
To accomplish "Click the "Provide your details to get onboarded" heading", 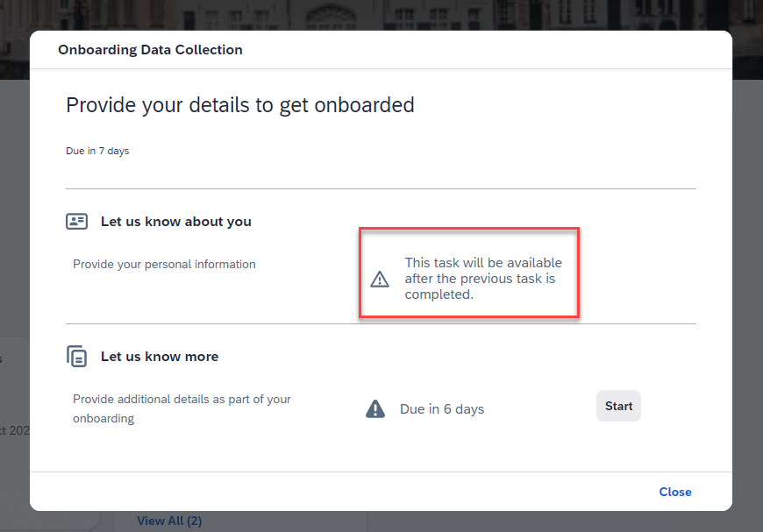I will click(x=240, y=105).
